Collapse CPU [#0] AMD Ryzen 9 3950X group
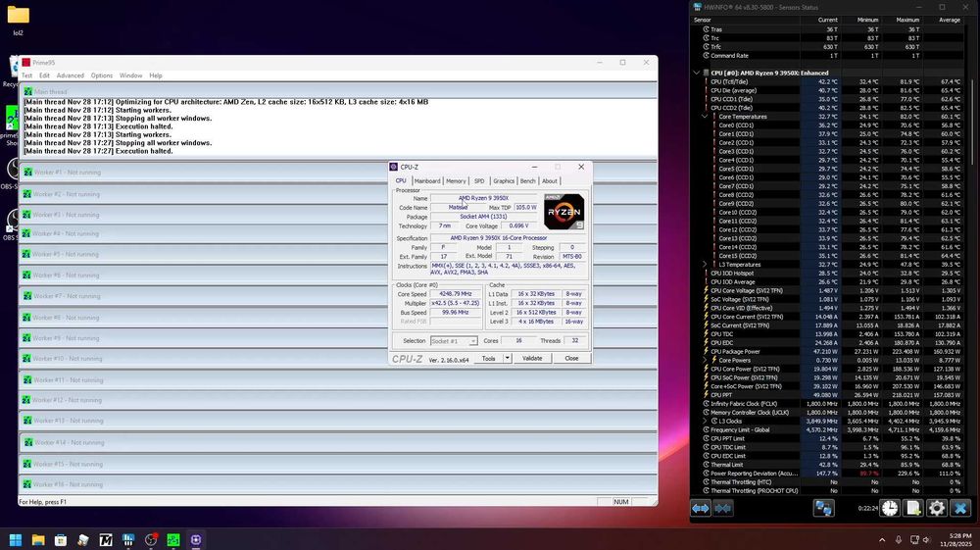Image resolution: width=980 pixels, height=550 pixels. click(696, 73)
